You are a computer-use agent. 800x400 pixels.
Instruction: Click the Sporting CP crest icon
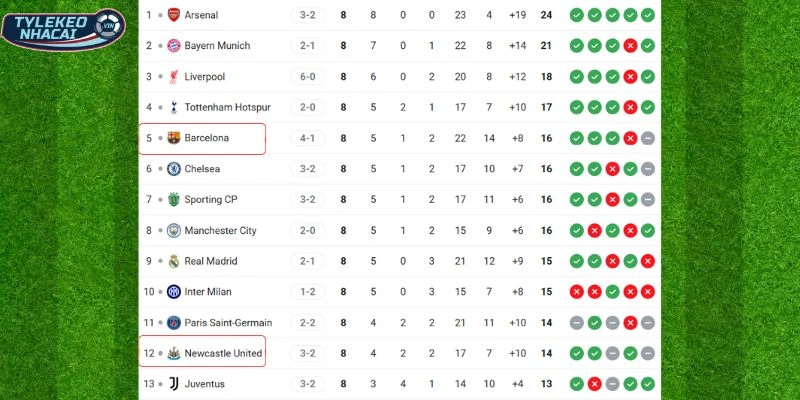(x=173, y=200)
